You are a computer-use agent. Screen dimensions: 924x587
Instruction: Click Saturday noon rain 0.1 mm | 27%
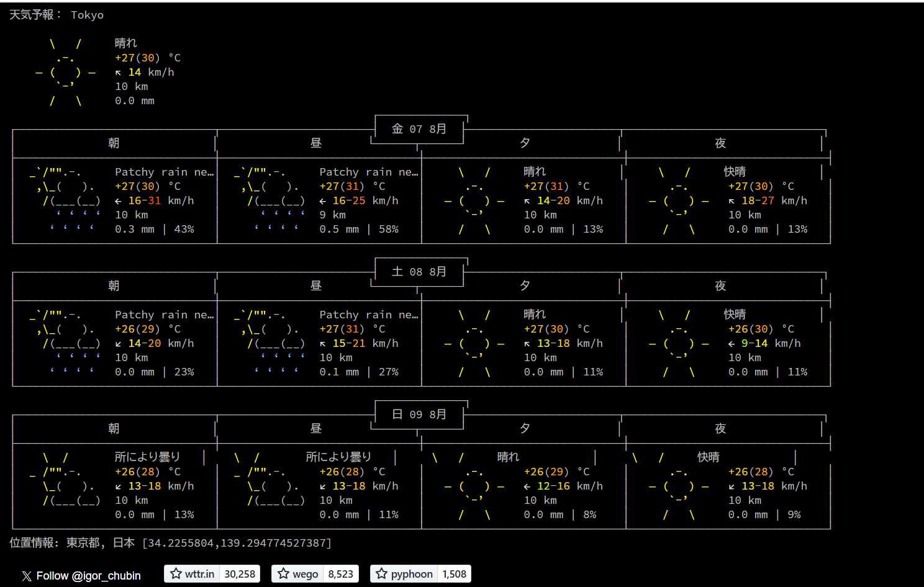[x=359, y=372]
